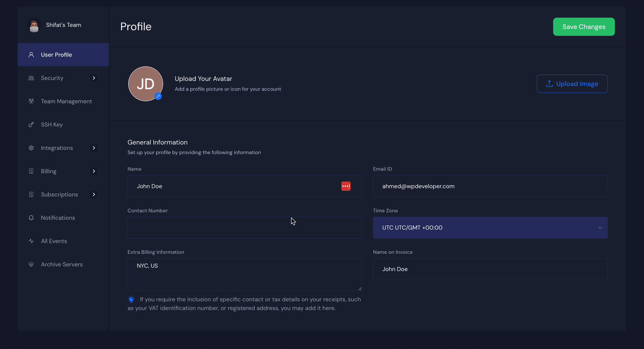Screen dimensions: 644x349
Task: Click the Notifications bell icon
Action: click(x=31, y=218)
